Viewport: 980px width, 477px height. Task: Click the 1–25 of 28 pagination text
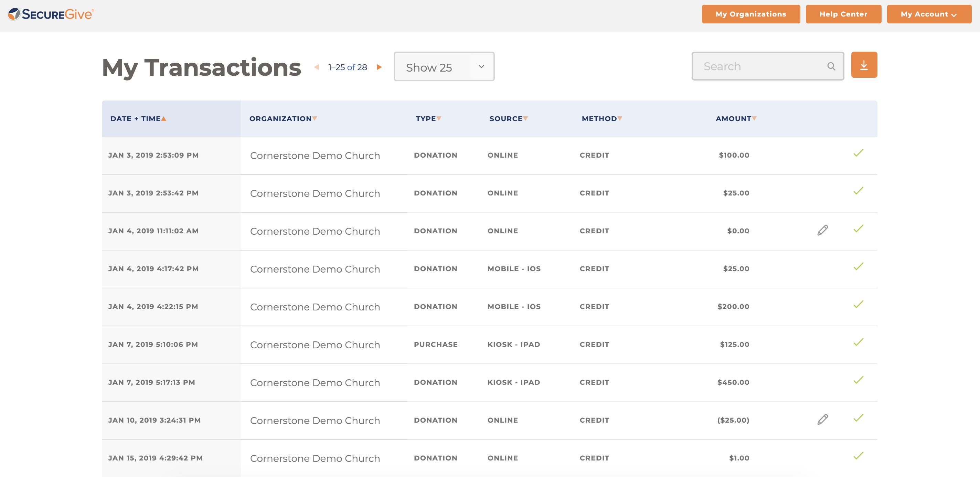347,67
